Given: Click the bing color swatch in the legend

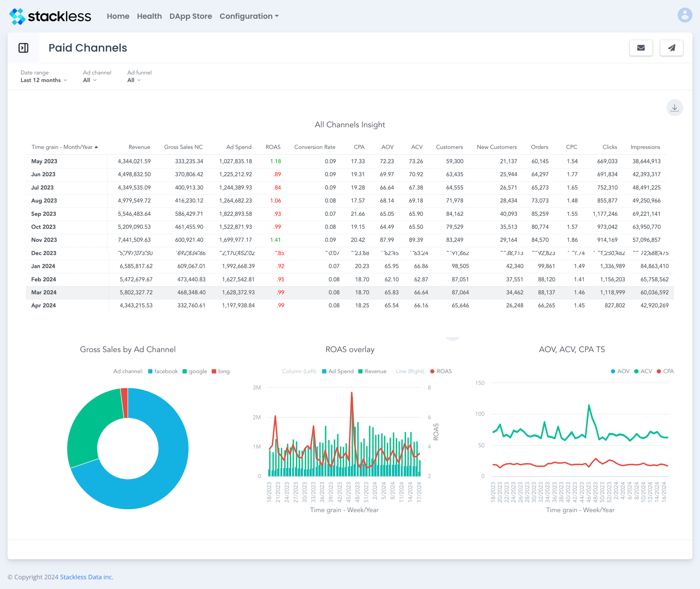Looking at the screenshot, I should (x=213, y=371).
